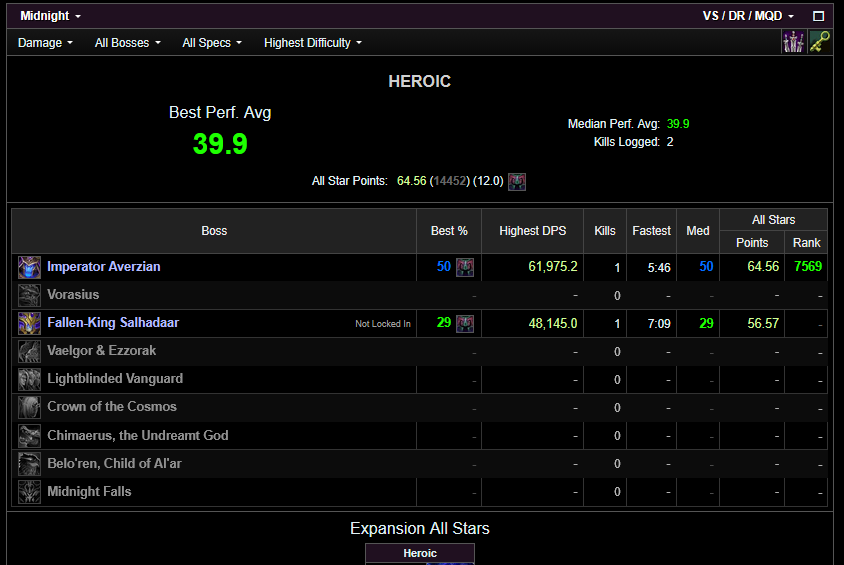The width and height of the screenshot is (844, 565).
Task: Open the Crown of the Cosmos row
Action: click(x=419, y=407)
